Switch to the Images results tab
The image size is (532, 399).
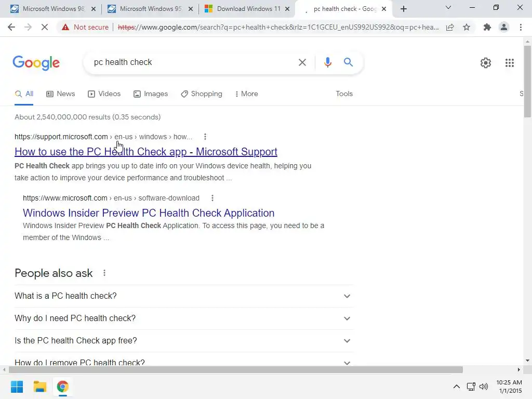151,94
